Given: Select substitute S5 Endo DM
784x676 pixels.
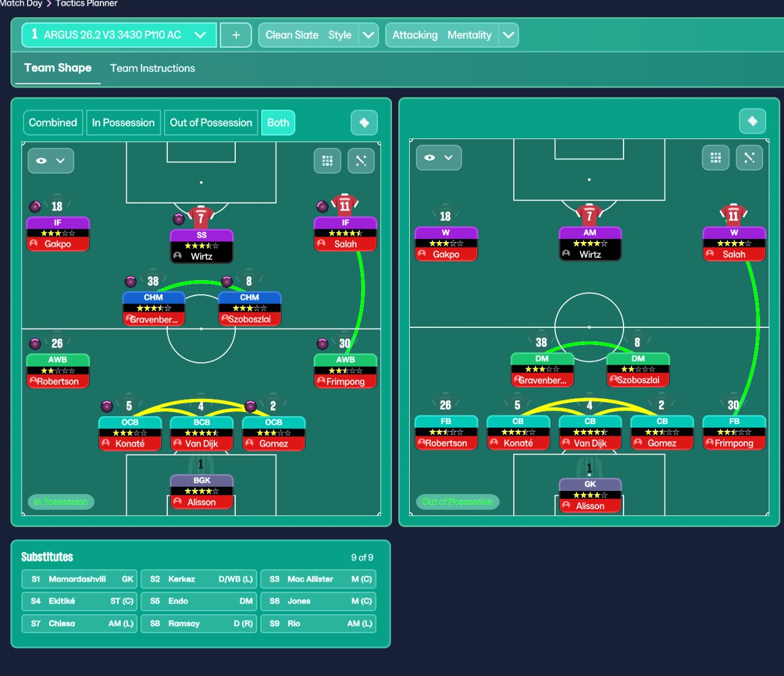Looking at the screenshot, I should (x=199, y=601).
